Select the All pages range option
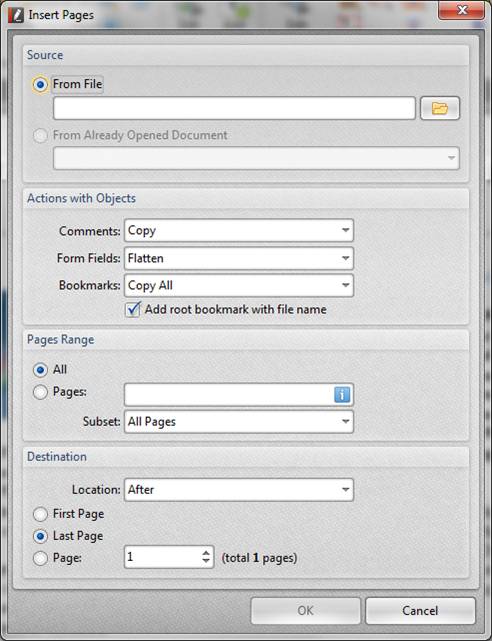The width and height of the screenshot is (492, 641). tap(40, 370)
